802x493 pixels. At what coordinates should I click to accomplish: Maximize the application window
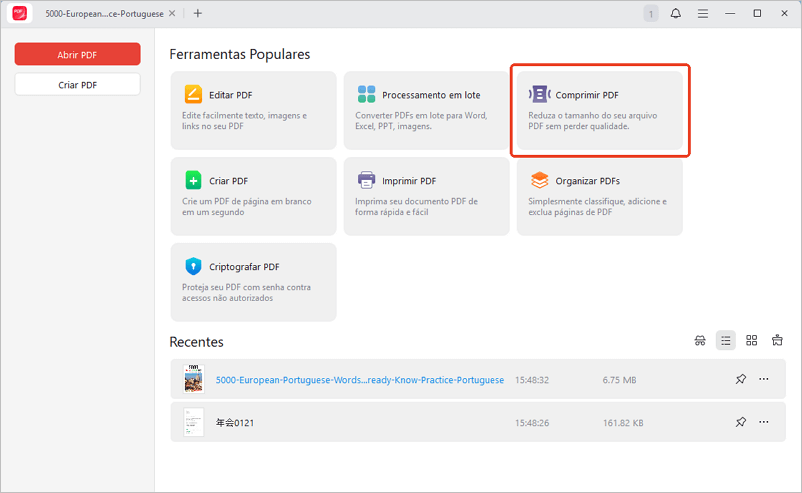point(757,13)
